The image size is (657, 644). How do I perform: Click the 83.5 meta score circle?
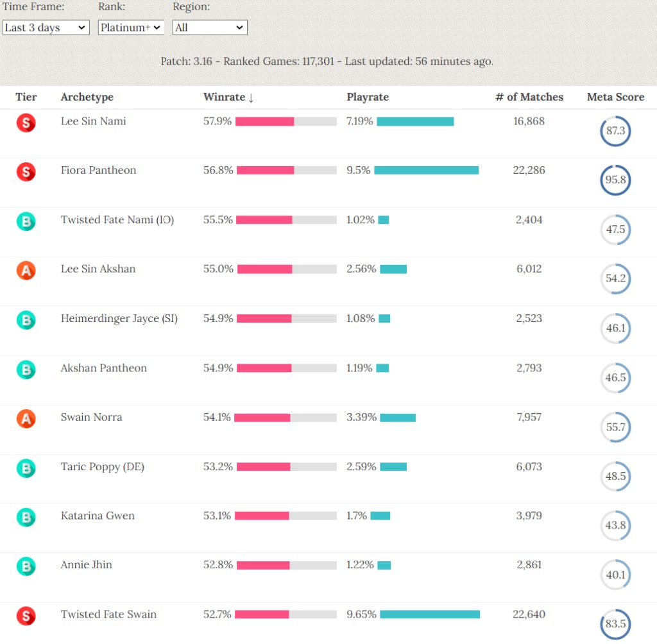click(615, 624)
